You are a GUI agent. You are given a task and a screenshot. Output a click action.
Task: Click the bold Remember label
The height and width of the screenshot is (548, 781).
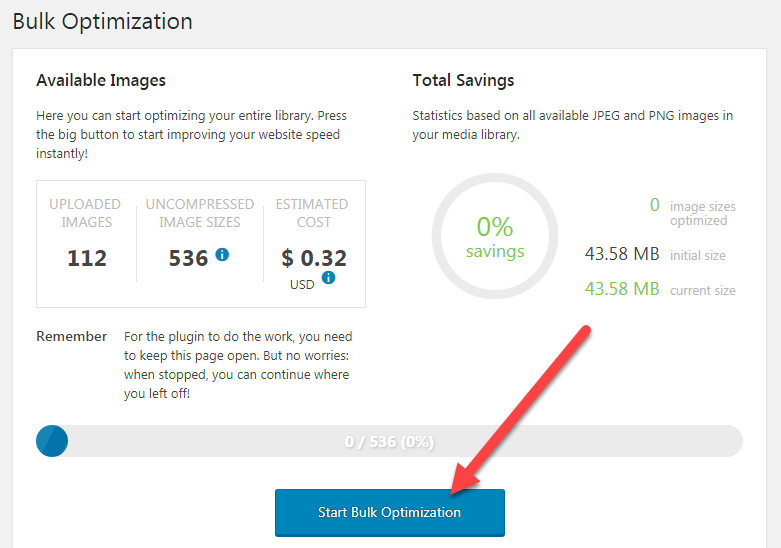71,336
